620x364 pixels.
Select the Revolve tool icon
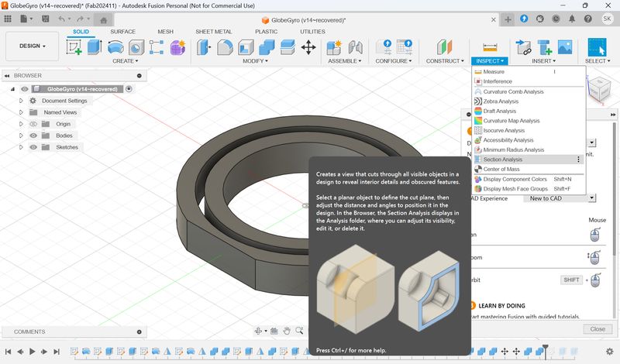click(x=115, y=47)
